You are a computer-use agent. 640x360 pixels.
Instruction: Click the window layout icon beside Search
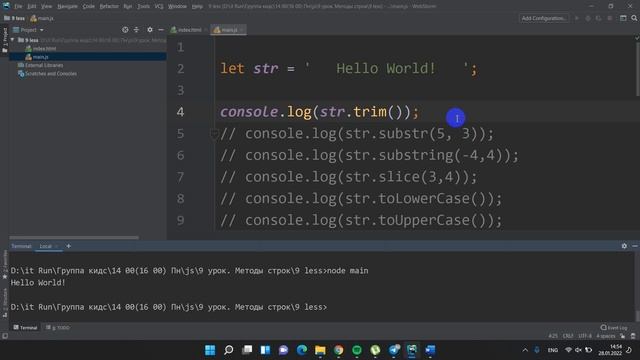tap(623, 18)
